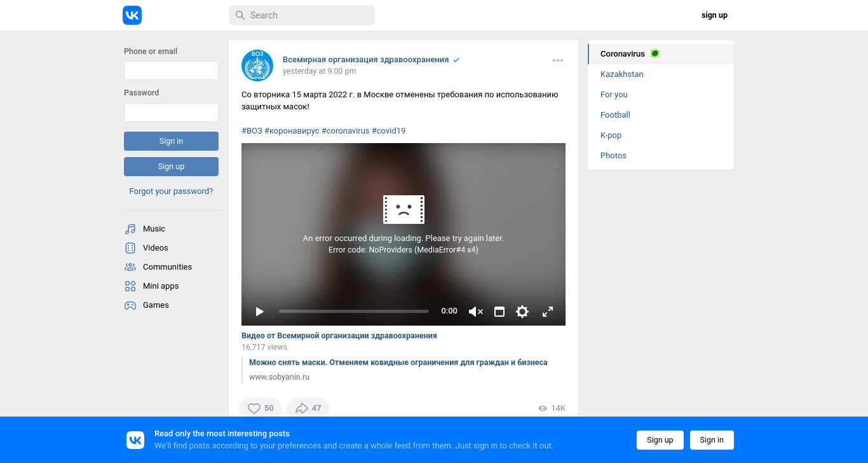The height and width of the screenshot is (463, 868).
Task: Click the sign up link in header
Action: [x=714, y=15]
